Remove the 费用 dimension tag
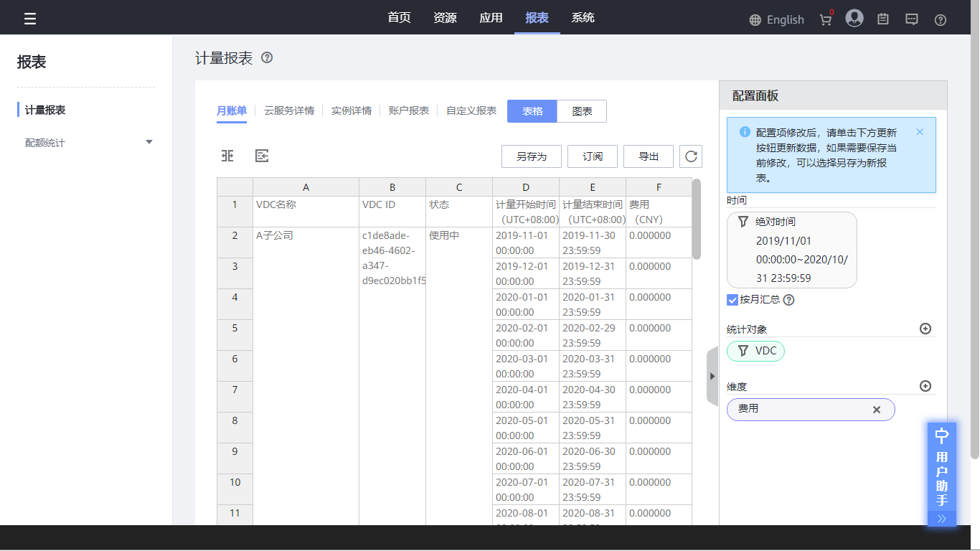 point(876,410)
